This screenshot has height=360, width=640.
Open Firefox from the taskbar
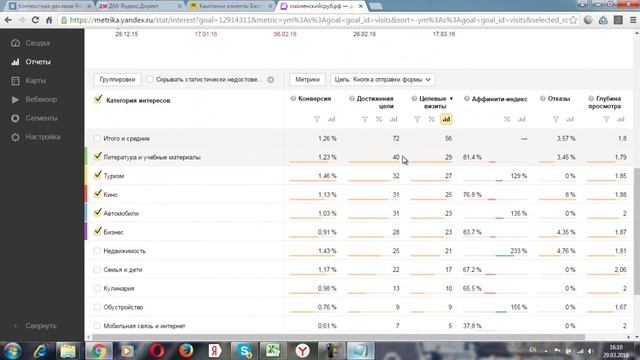[x=186, y=351]
